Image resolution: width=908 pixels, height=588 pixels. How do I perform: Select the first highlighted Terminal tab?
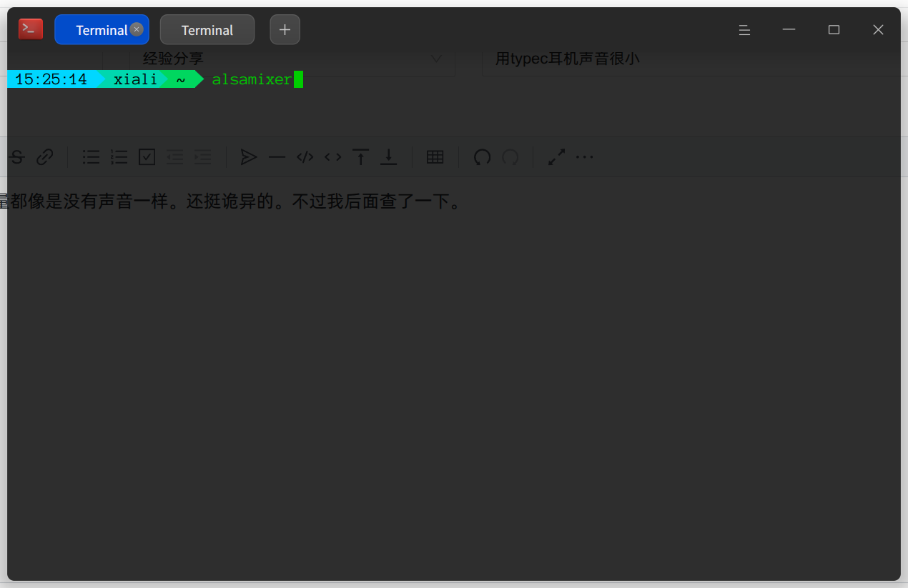[102, 30]
